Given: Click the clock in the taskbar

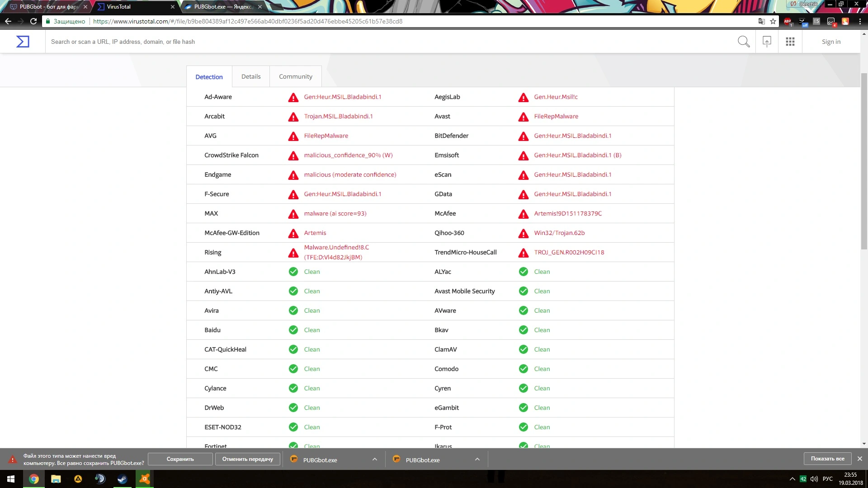Looking at the screenshot, I should click(851, 479).
